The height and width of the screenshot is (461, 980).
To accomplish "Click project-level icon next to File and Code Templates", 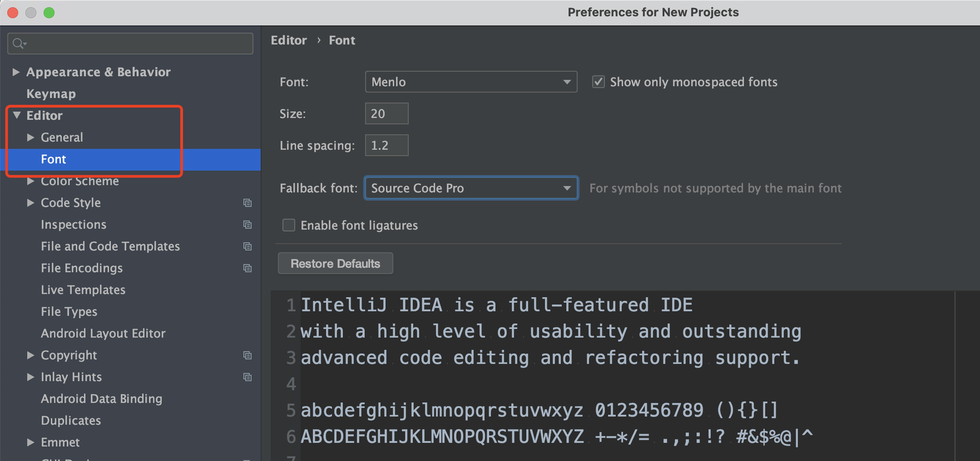I will 247,246.
